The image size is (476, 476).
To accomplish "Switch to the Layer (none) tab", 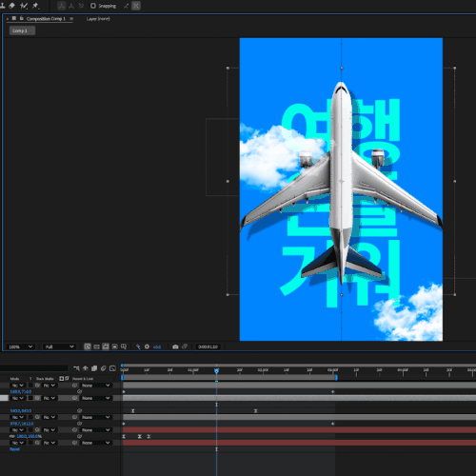I will (98, 19).
